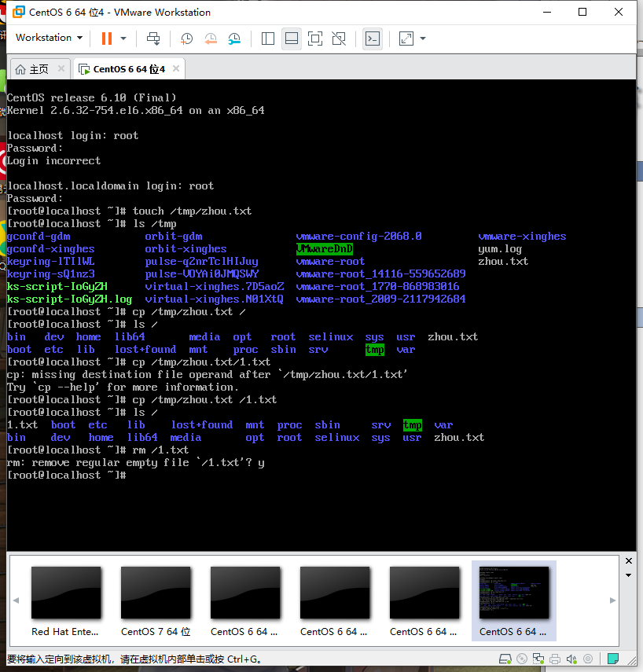Image resolution: width=643 pixels, height=672 pixels.
Task: Click gconfd-gdm directory in listing
Action: [x=39, y=237]
